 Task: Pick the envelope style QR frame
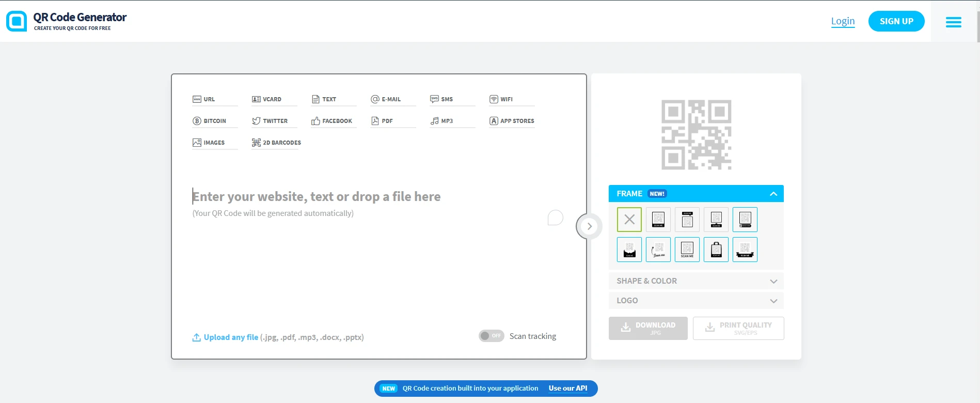629,250
